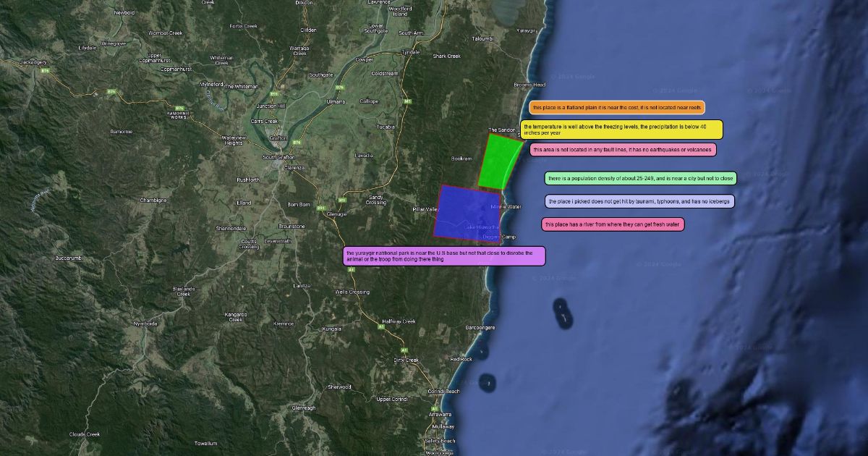
Task: Select the lavender tsunami and typhoons note
Action: (x=639, y=201)
